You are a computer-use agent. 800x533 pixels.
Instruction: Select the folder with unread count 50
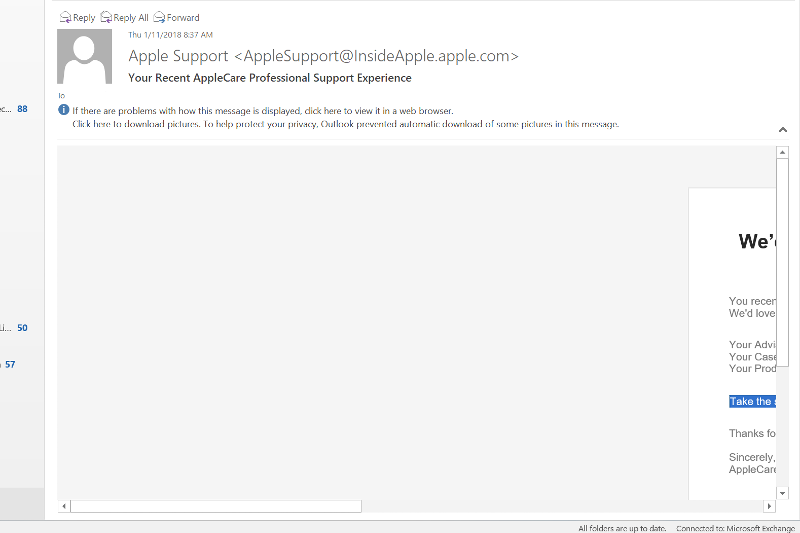click(14, 327)
